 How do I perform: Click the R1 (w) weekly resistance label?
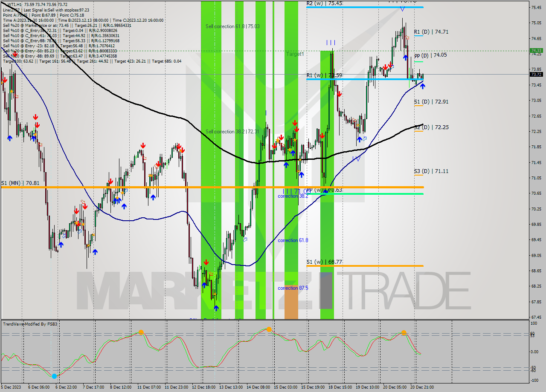[x=324, y=75]
